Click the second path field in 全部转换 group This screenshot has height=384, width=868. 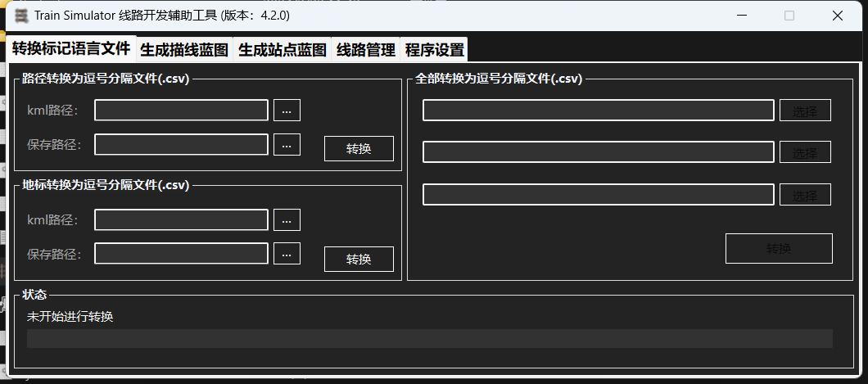click(598, 152)
